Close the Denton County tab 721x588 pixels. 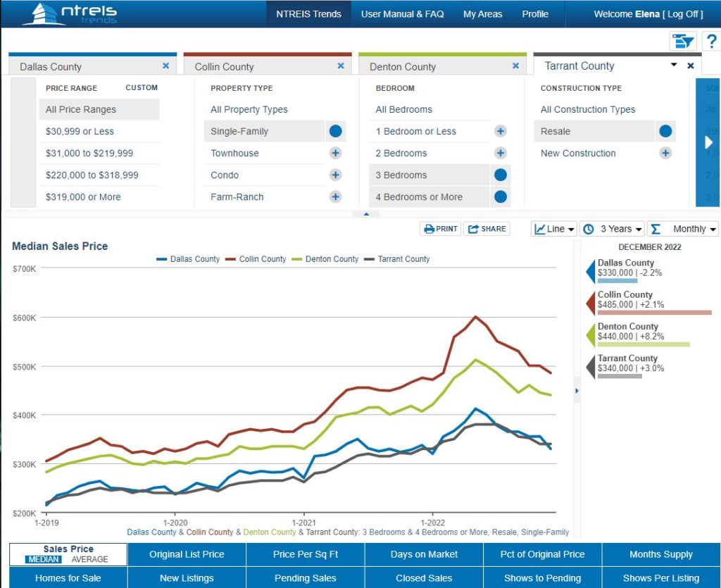click(516, 66)
